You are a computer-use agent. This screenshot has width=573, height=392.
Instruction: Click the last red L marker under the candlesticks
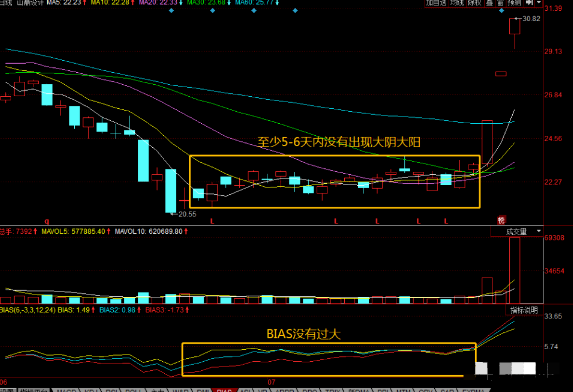(446, 221)
